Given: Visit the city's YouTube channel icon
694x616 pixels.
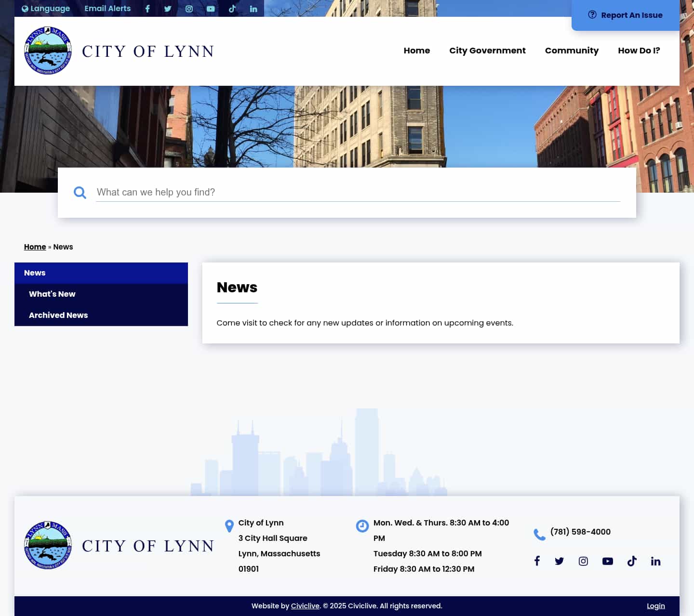Looking at the screenshot, I should pos(211,8).
